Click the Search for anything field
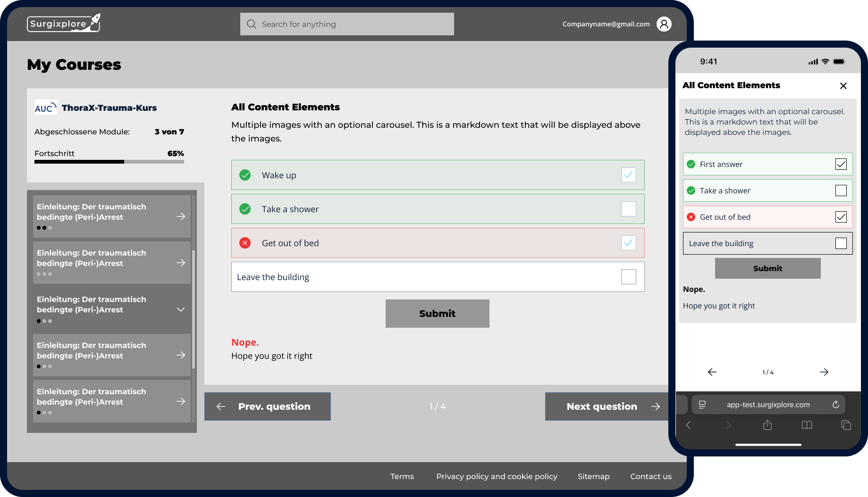 click(x=347, y=24)
